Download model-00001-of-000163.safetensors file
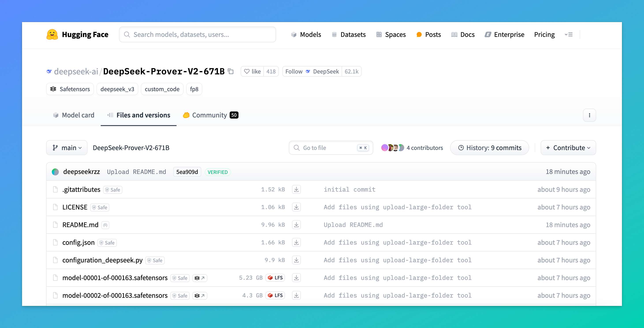 (296, 278)
